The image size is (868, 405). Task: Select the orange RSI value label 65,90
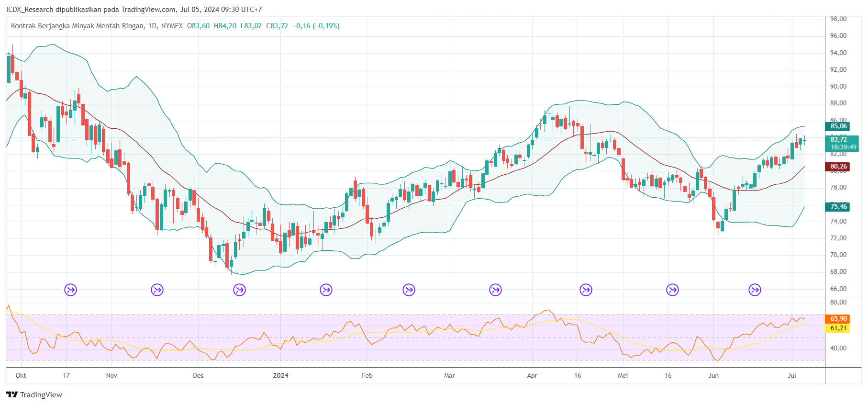point(838,318)
